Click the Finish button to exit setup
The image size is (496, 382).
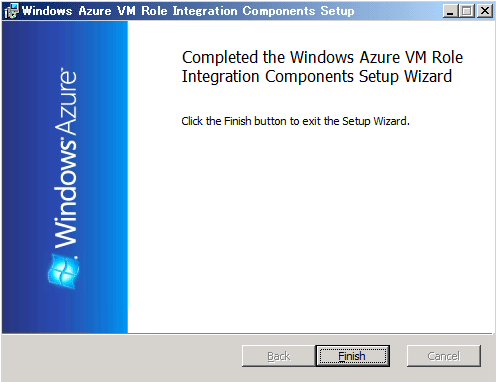(353, 356)
